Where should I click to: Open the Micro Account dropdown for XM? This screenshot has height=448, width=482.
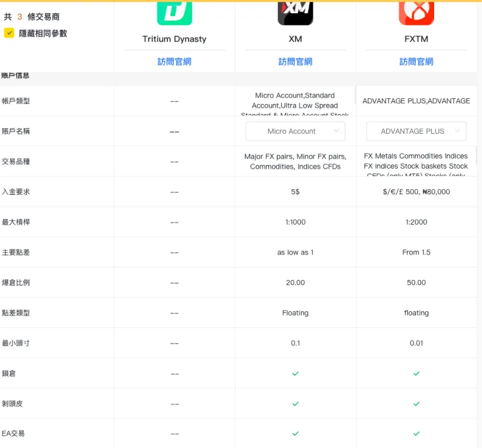click(x=295, y=131)
